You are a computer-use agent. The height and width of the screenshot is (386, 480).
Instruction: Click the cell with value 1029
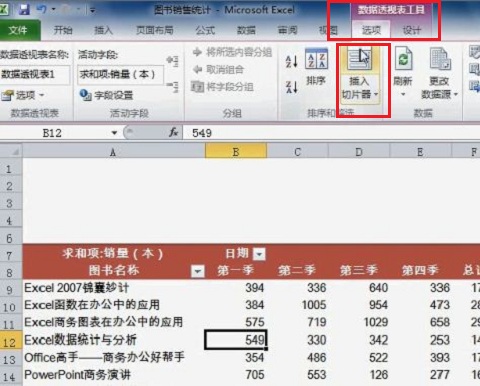click(359, 322)
